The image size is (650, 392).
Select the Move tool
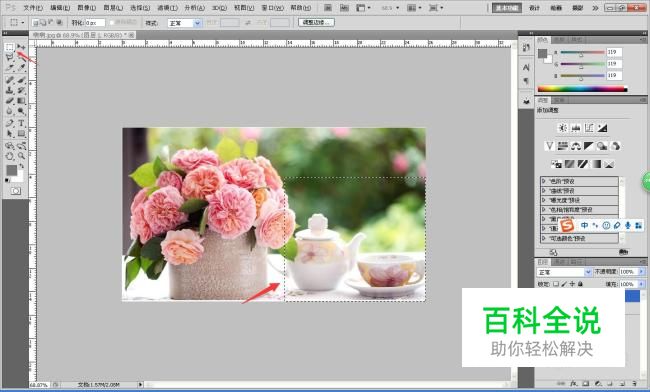[21, 47]
